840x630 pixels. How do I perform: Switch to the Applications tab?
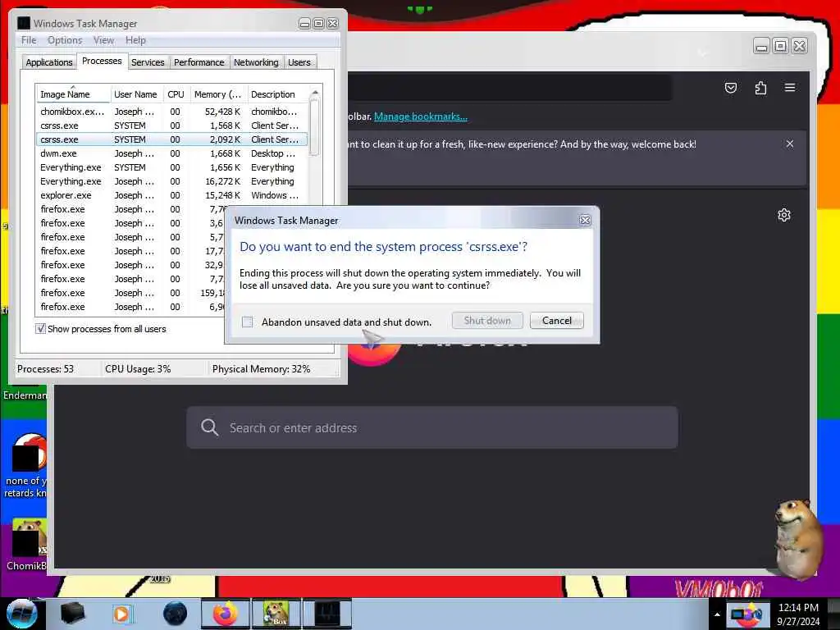pyautogui.click(x=48, y=62)
